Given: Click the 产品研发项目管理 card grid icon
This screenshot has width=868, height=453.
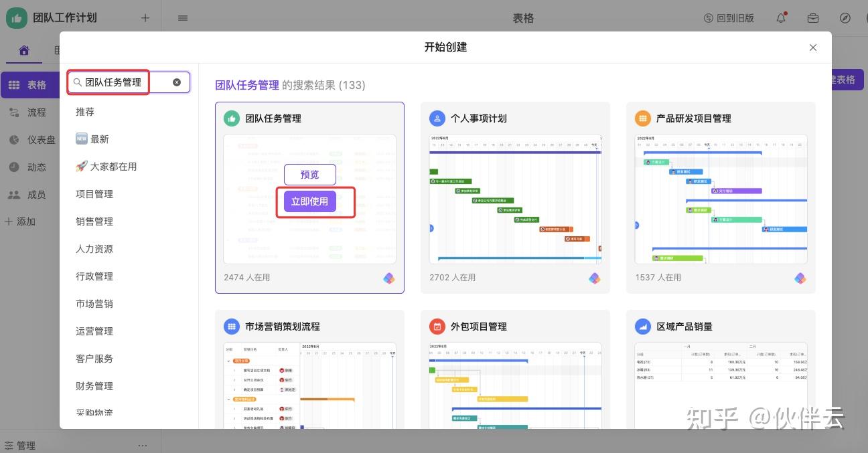Looking at the screenshot, I should pos(643,118).
